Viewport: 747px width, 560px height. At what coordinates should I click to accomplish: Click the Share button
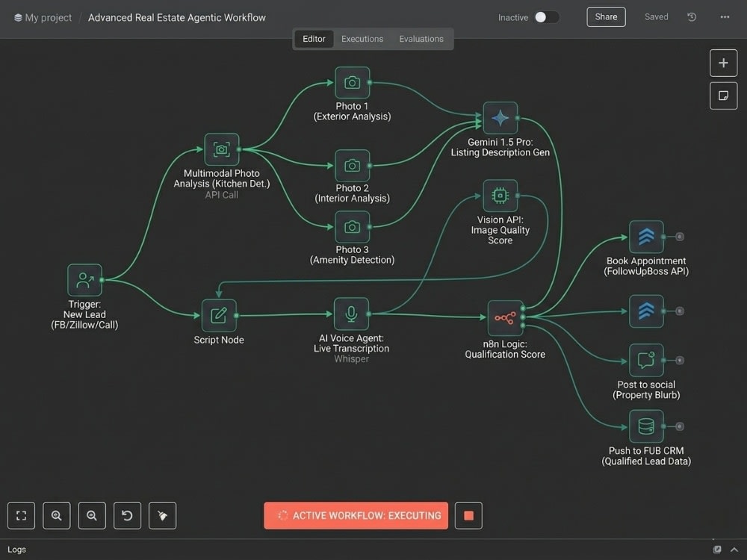point(606,17)
